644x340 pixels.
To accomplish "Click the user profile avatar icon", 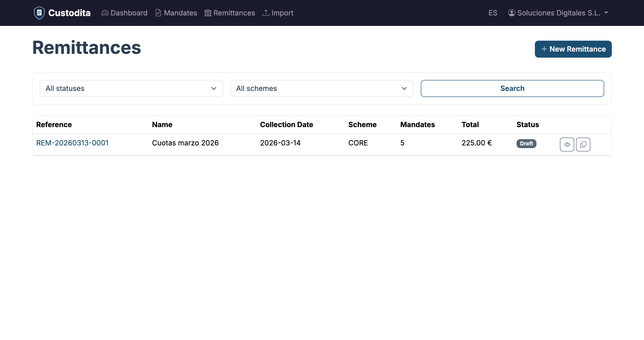I will pos(511,13).
